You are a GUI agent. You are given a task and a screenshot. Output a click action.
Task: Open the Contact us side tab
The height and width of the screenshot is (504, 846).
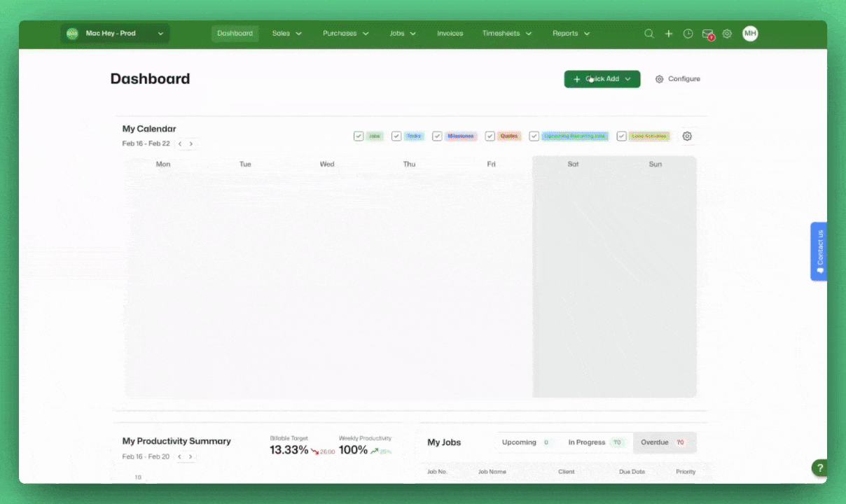click(819, 251)
